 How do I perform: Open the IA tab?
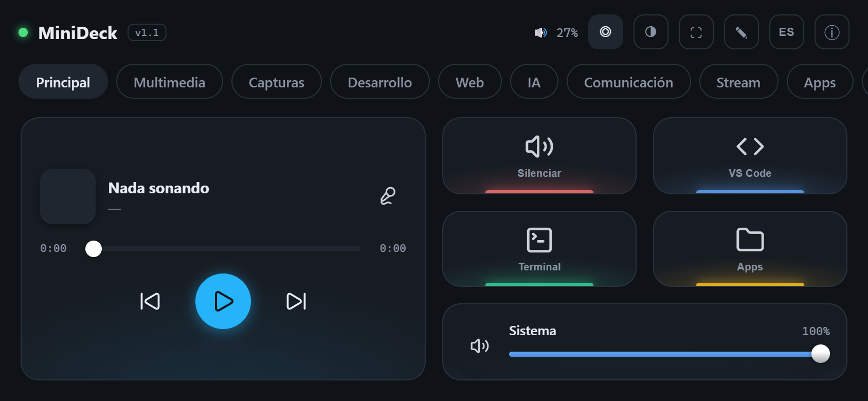534,81
